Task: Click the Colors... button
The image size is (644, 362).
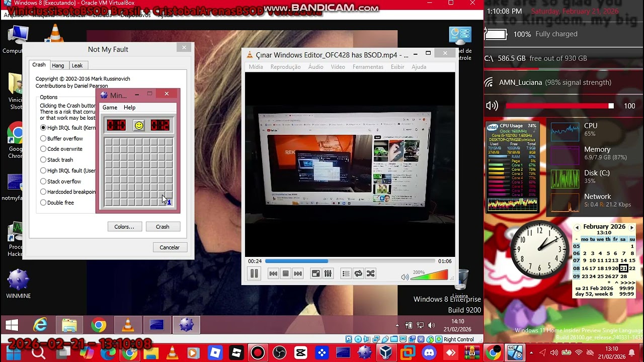Action: coord(124,227)
